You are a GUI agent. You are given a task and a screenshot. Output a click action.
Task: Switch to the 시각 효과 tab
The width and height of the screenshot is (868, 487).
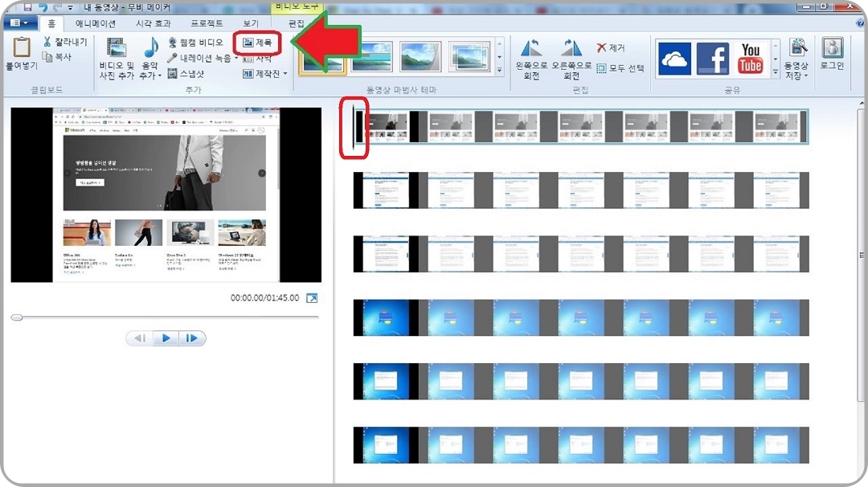(x=154, y=23)
